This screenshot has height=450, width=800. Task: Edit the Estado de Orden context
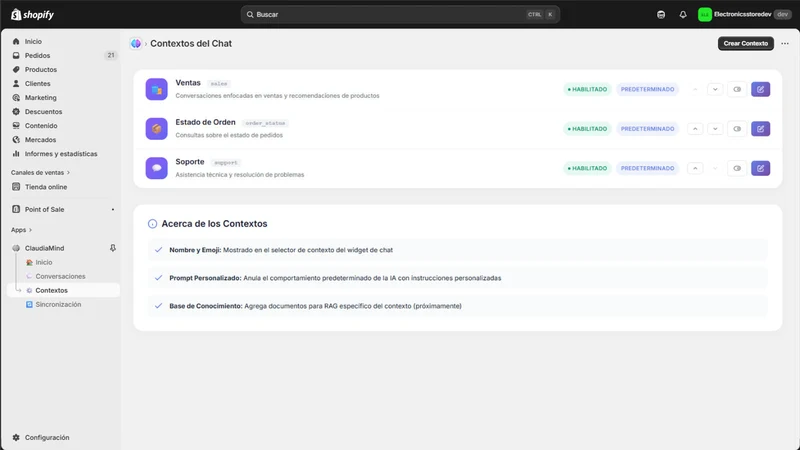point(760,129)
